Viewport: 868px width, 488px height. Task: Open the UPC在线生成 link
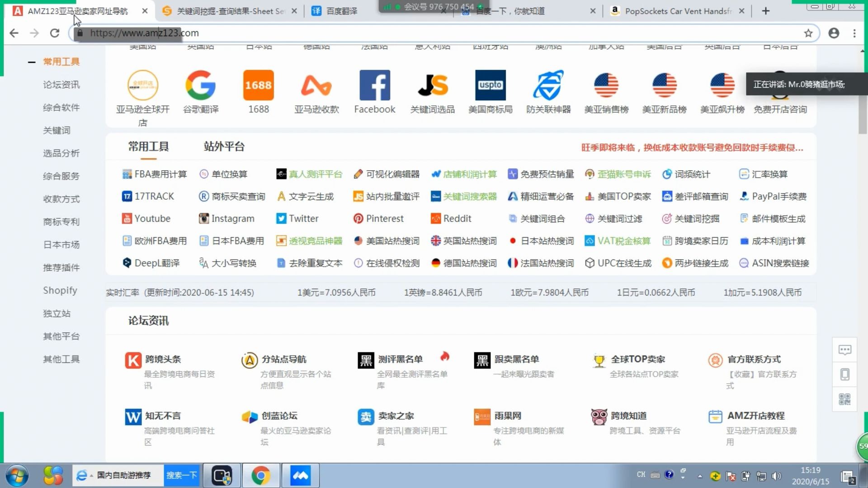[x=618, y=263]
